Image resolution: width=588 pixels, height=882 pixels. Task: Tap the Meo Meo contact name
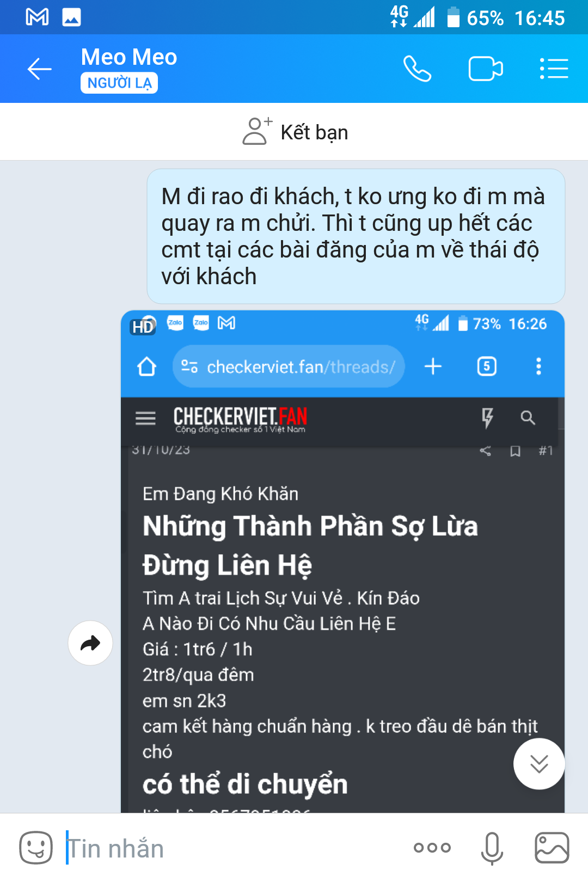pyautogui.click(x=129, y=57)
